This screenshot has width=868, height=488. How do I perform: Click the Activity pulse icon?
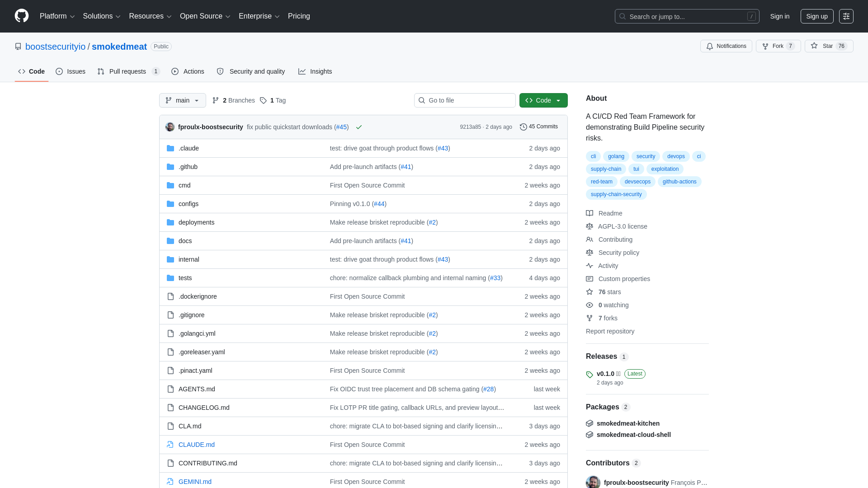point(590,266)
